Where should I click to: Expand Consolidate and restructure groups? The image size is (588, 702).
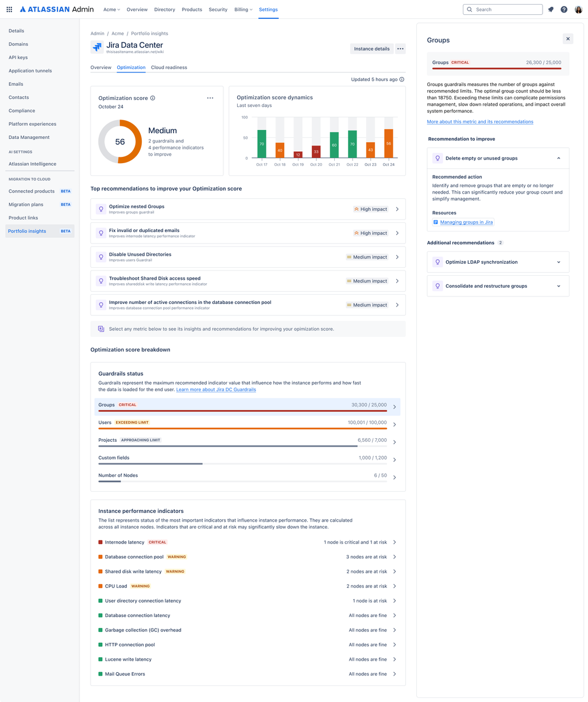pos(558,286)
